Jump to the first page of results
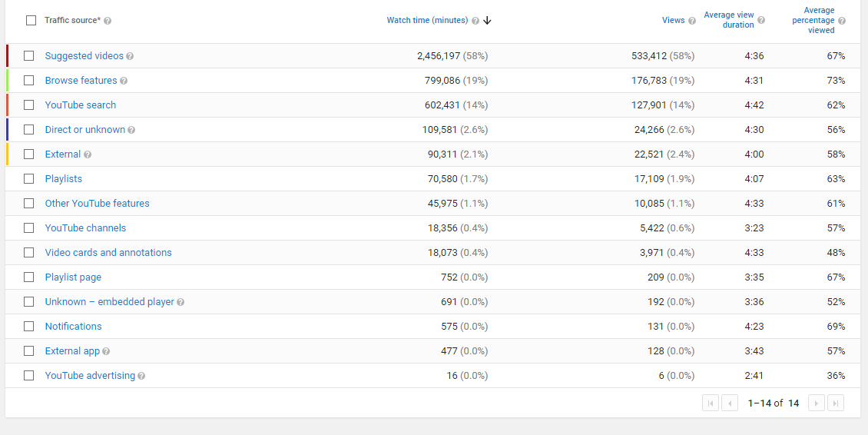Image resolution: width=868 pixels, height=435 pixels. coord(710,403)
